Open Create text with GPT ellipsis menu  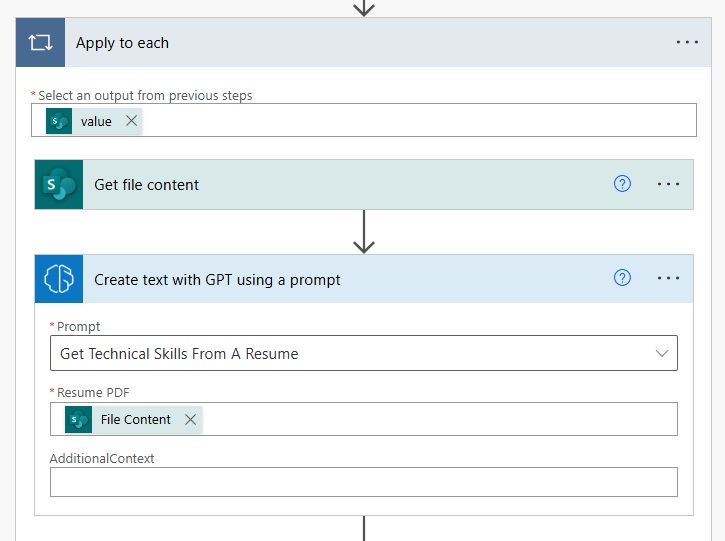[668, 278]
